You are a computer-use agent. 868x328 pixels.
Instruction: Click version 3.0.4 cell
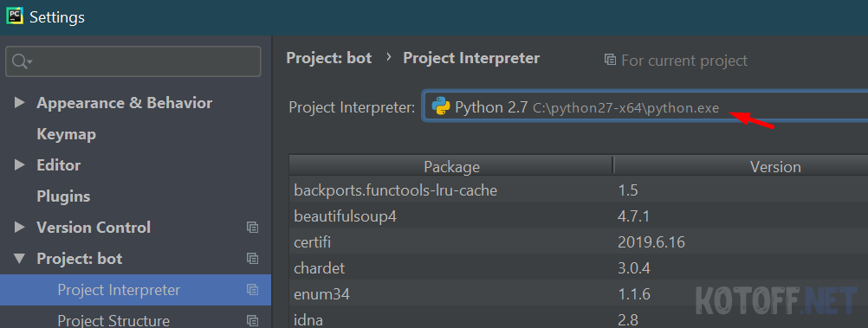(x=634, y=268)
